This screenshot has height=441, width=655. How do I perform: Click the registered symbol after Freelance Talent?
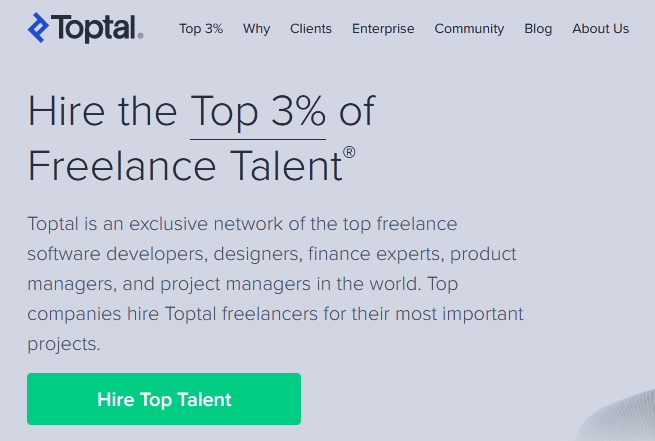pyautogui.click(x=349, y=152)
